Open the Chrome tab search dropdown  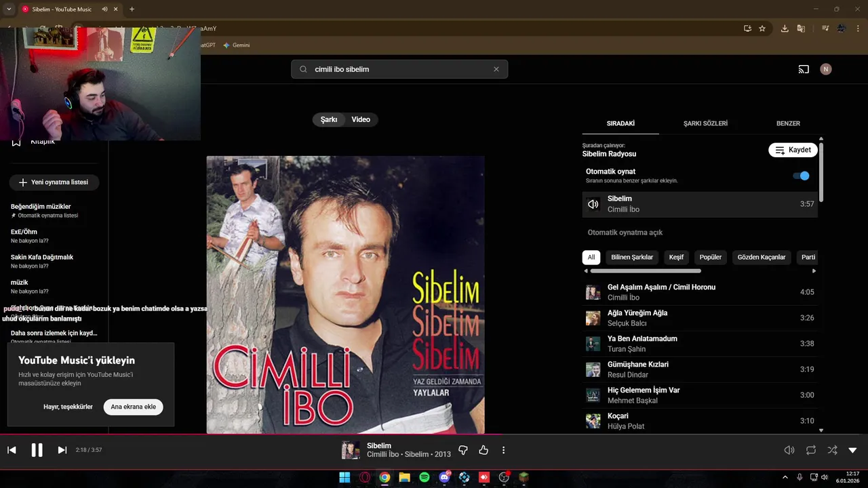point(9,9)
